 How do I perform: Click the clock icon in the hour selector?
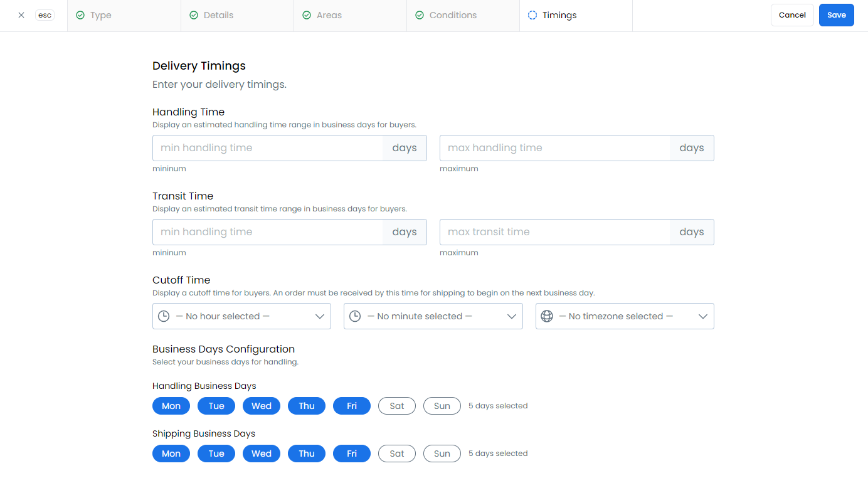click(x=164, y=316)
